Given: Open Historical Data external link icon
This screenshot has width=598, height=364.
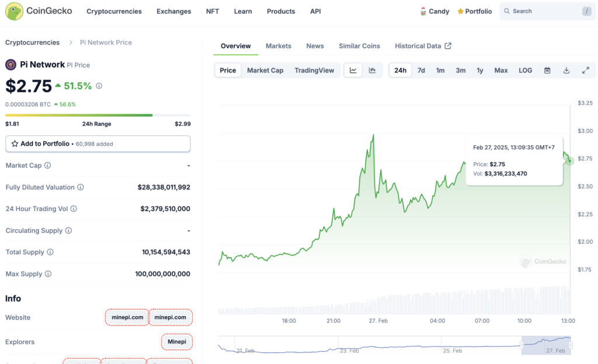Looking at the screenshot, I should (448, 46).
